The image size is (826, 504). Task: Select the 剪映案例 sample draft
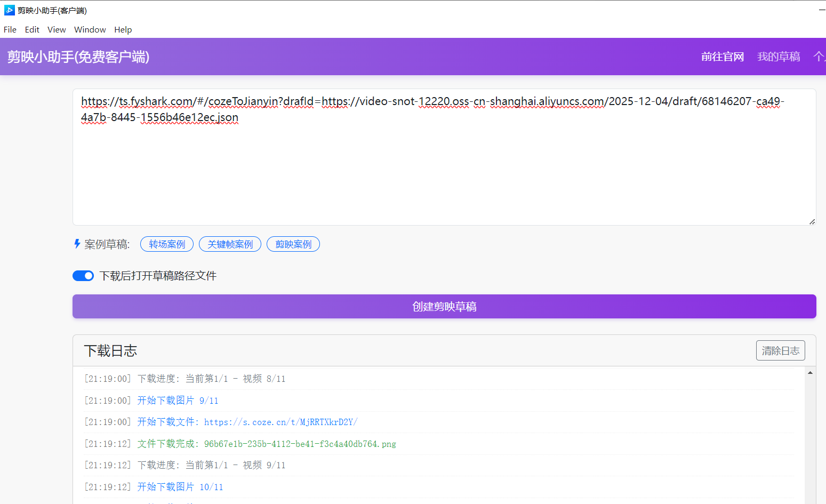[293, 244]
